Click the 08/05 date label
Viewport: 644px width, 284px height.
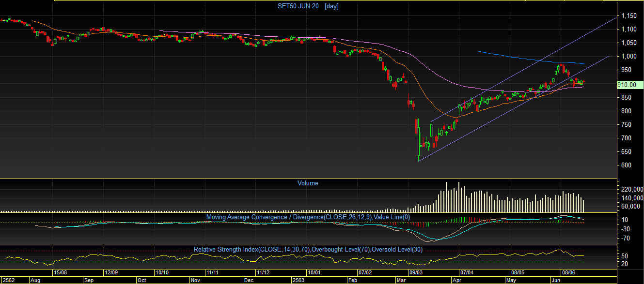[518, 273]
